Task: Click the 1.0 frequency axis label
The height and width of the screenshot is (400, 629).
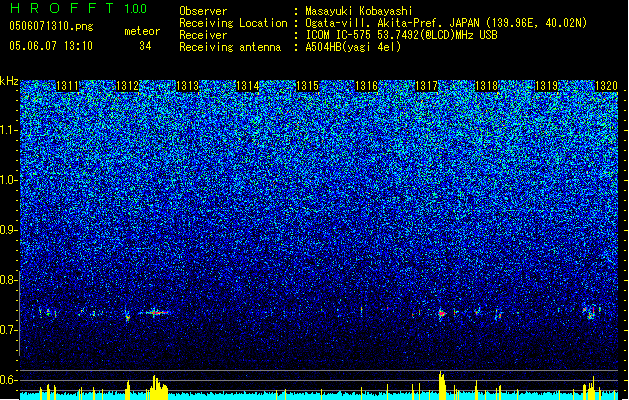Action: 9,180
